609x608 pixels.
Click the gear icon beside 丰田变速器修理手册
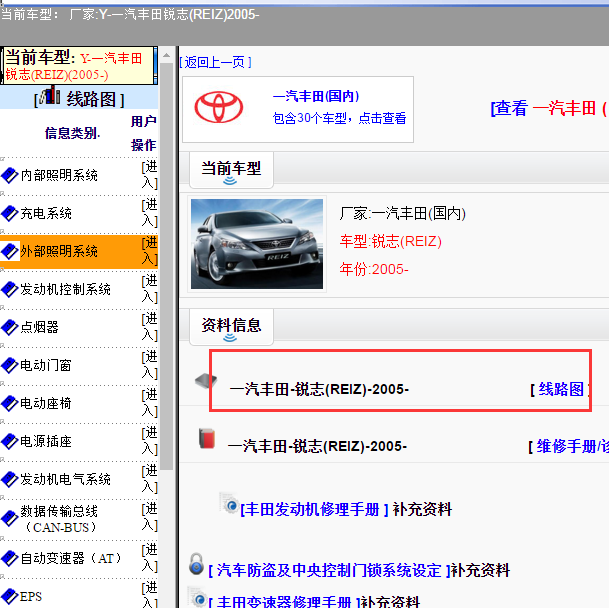coord(197,598)
